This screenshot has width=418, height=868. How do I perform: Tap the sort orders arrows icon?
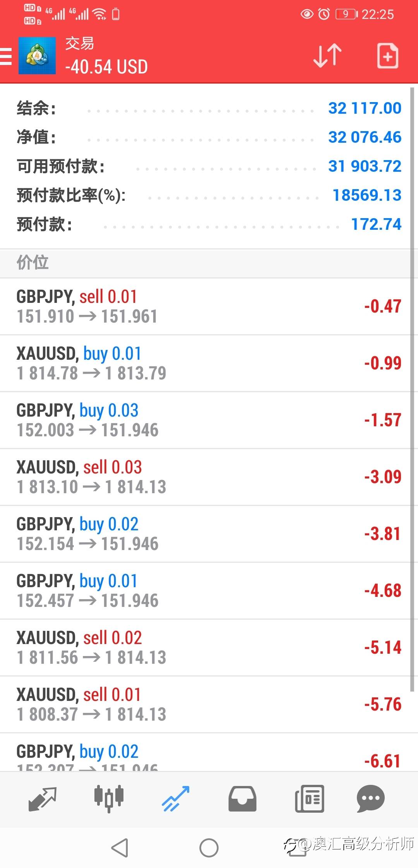point(327,56)
